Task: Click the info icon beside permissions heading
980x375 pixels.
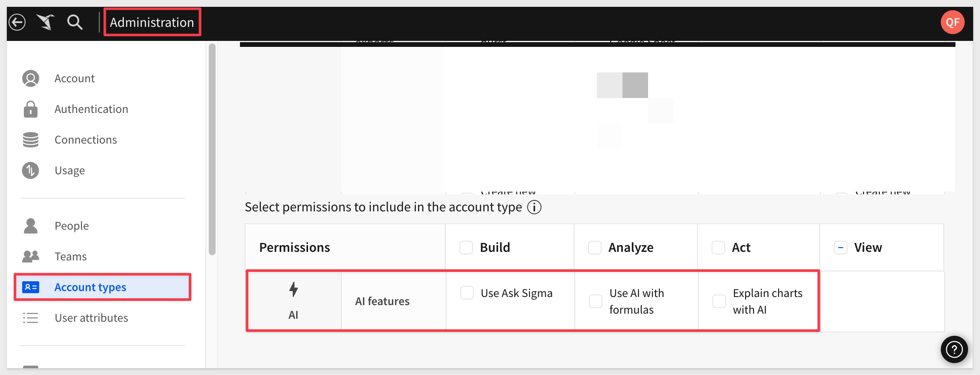Action: (534, 208)
